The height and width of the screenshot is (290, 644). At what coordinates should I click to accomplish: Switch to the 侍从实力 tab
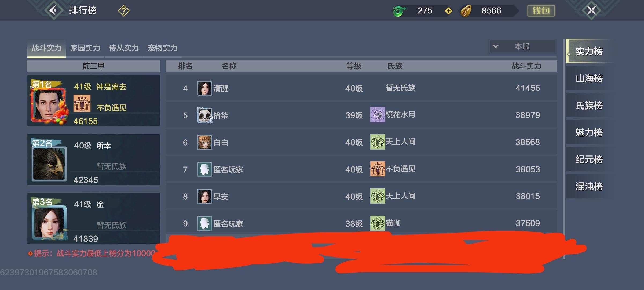[x=124, y=48]
